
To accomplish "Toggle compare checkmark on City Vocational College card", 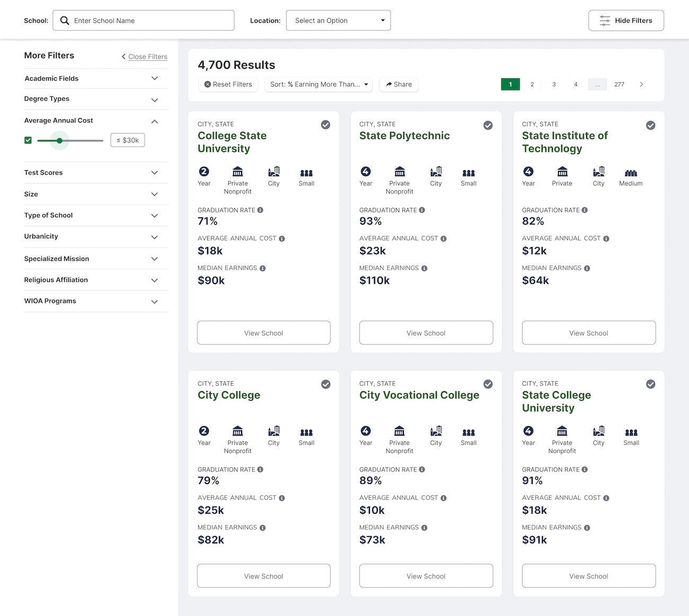I will coord(488,384).
